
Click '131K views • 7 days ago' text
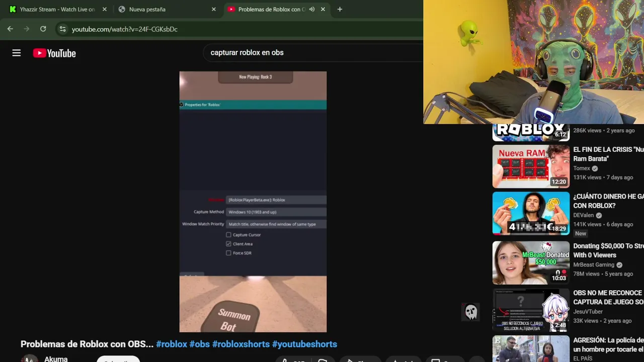coord(603,177)
